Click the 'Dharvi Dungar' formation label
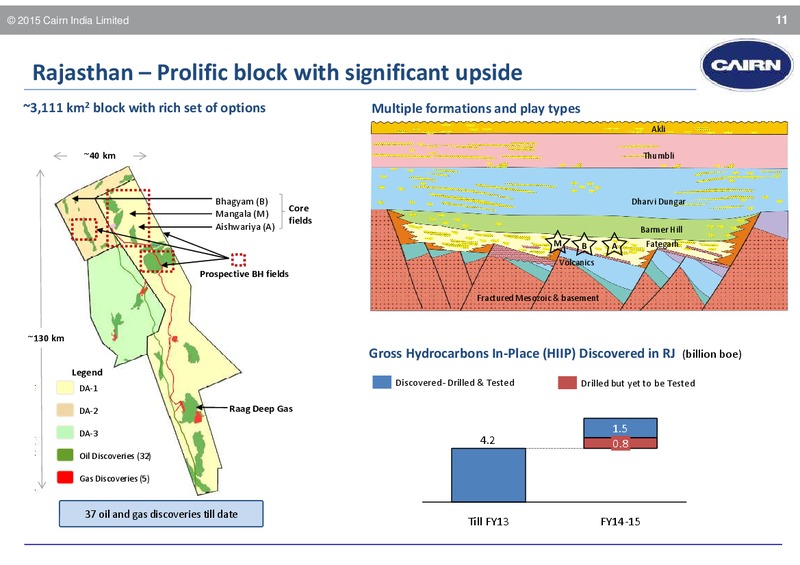 (658, 202)
